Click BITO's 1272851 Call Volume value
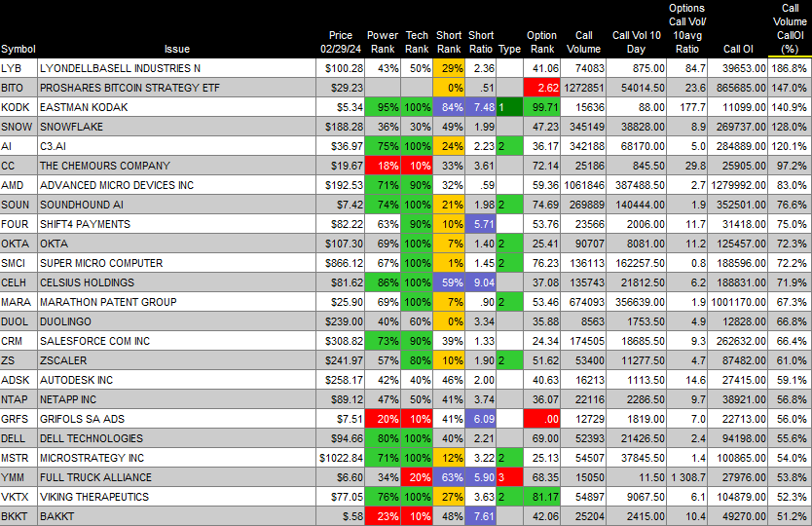The width and height of the screenshot is (812, 526). pos(583,88)
